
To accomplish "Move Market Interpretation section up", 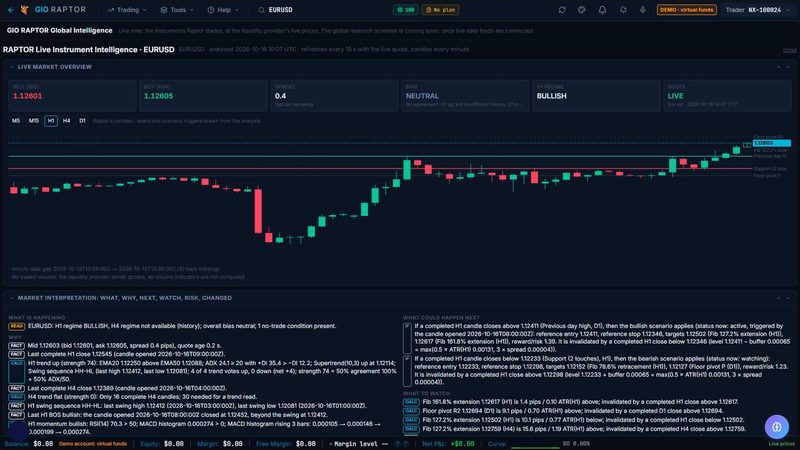I will (x=779, y=298).
